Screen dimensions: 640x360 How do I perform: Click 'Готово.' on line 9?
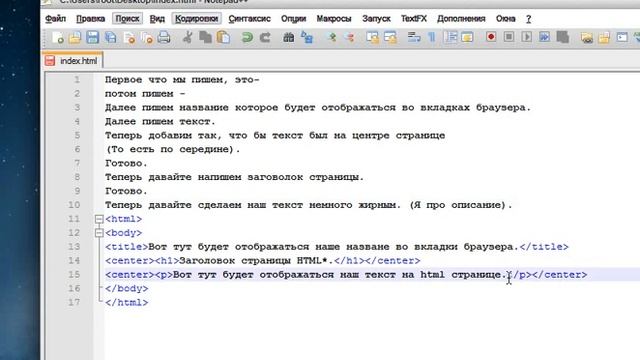[126, 191]
